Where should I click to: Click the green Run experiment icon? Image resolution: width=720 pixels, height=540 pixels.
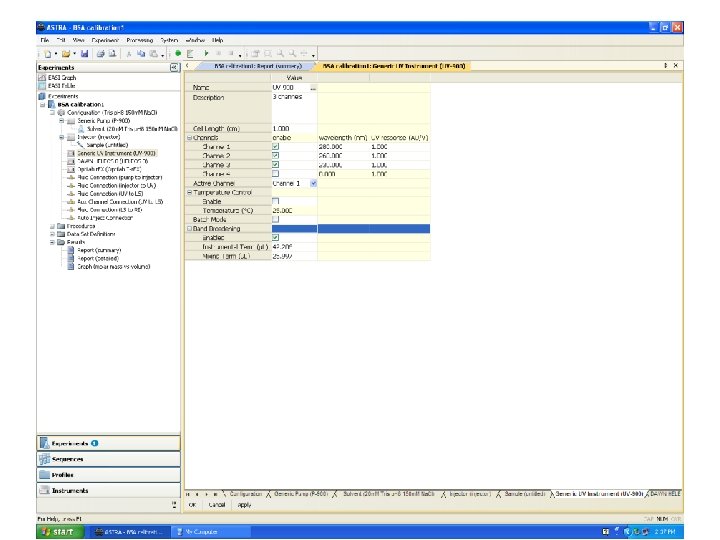pyautogui.click(x=178, y=53)
